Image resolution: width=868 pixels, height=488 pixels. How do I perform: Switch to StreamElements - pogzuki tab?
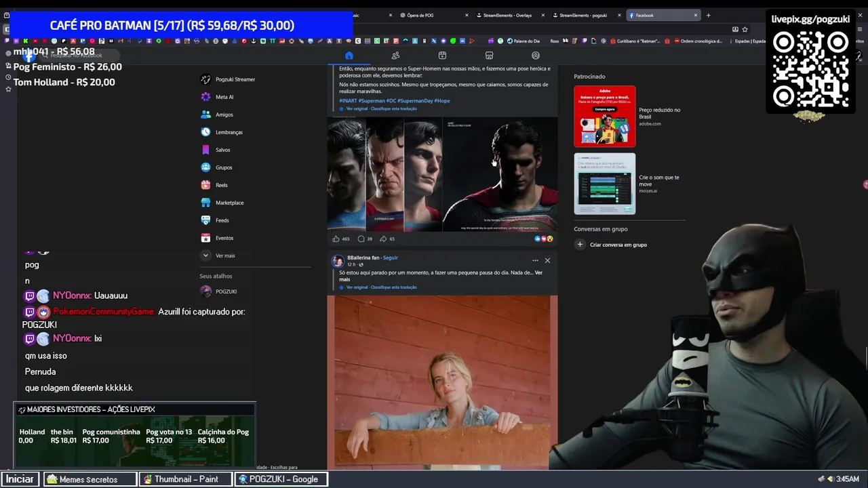coord(583,15)
